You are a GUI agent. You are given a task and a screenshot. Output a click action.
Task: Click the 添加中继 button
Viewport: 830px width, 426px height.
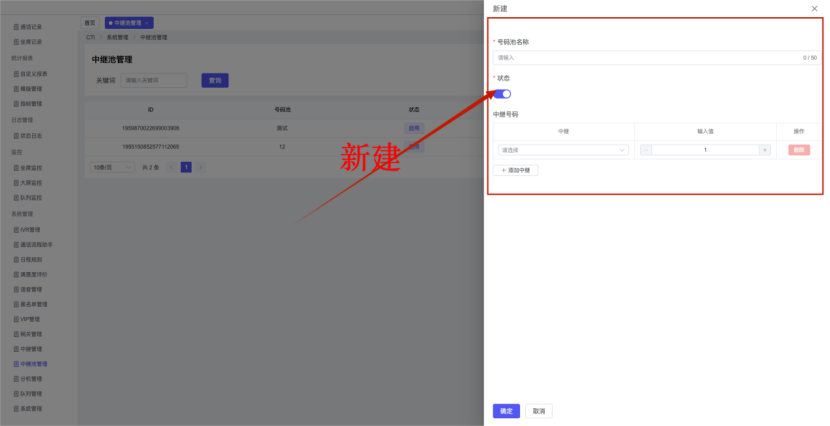point(516,170)
